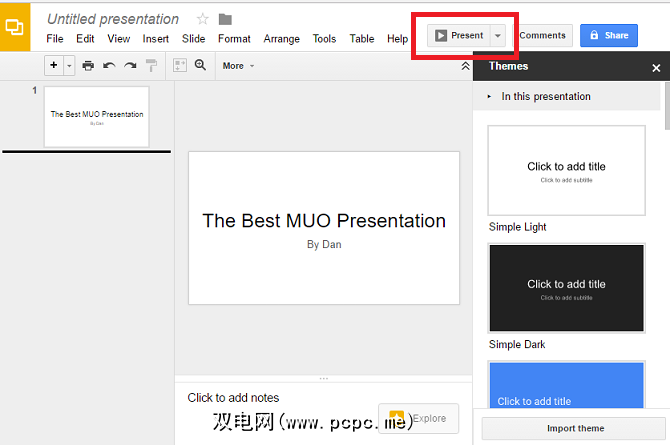This screenshot has height=445, width=670.
Task: Click the Google Slides home logo
Action: point(15,27)
